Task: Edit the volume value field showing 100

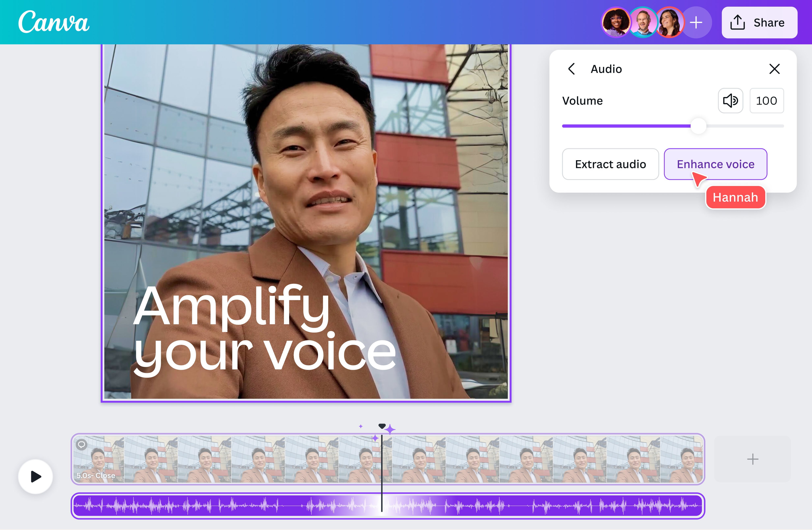Action: click(x=766, y=100)
